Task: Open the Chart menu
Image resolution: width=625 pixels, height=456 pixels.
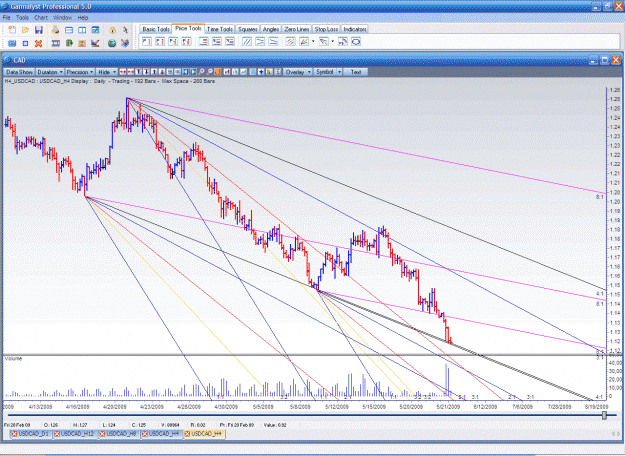Action: [41, 18]
